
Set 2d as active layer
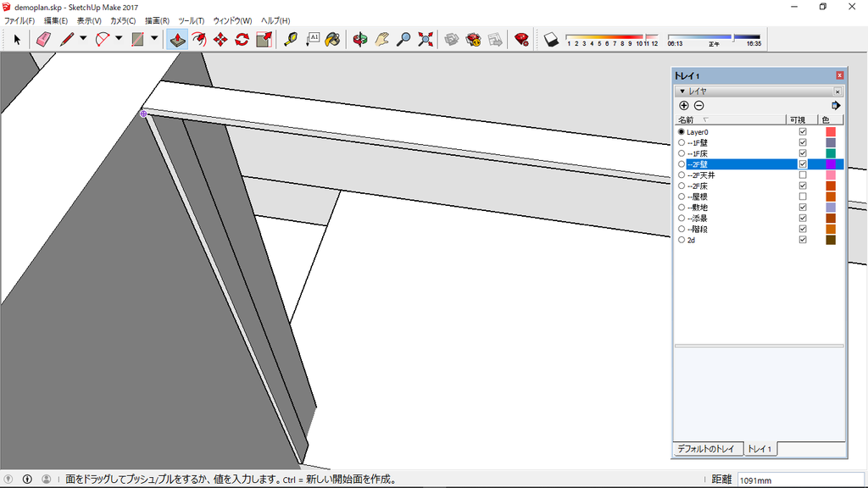tap(682, 240)
